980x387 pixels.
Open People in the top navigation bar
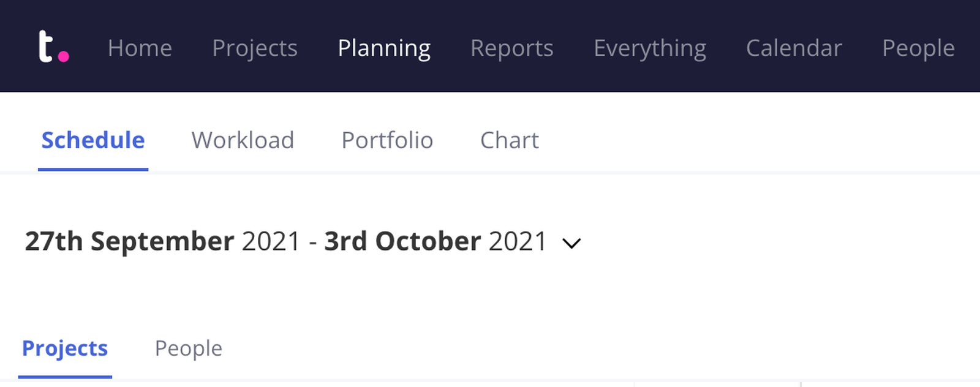click(x=918, y=48)
